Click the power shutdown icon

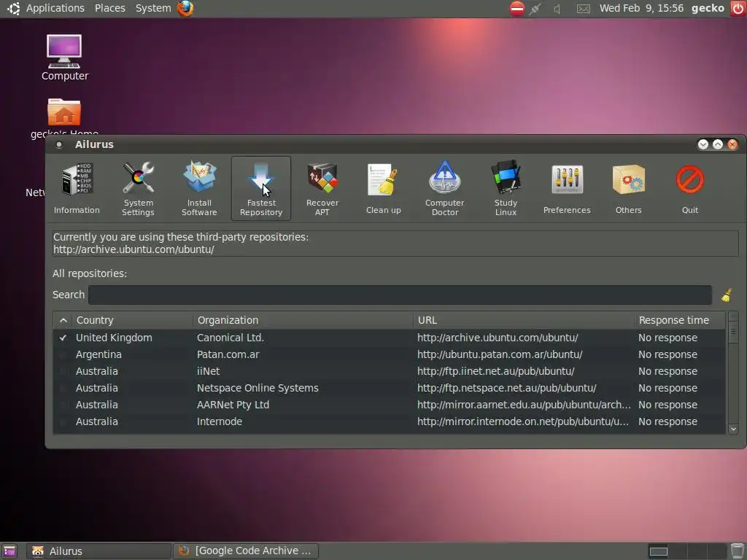click(738, 8)
